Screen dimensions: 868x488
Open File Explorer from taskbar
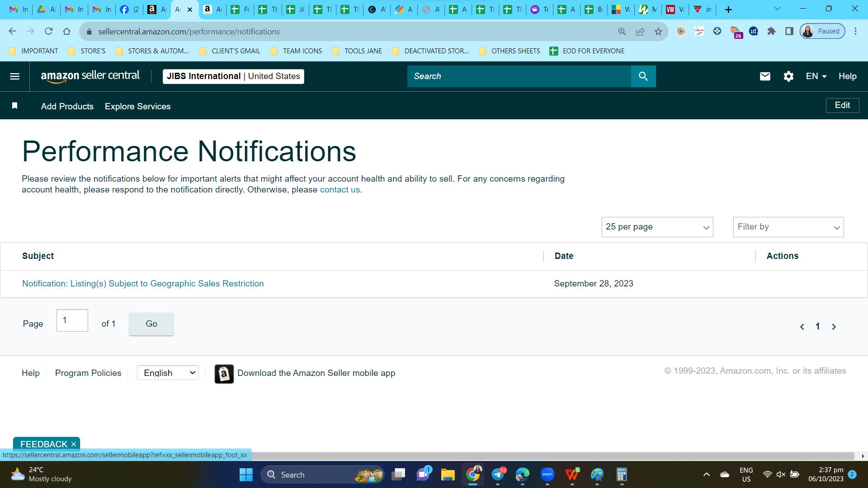(448, 475)
